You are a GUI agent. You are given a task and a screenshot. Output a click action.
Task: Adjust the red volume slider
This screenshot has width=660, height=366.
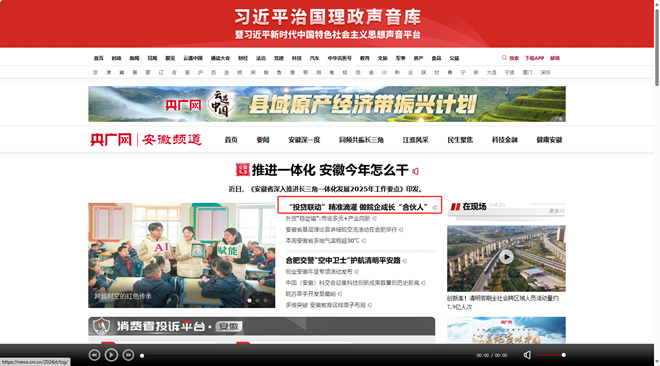pos(551,355)
